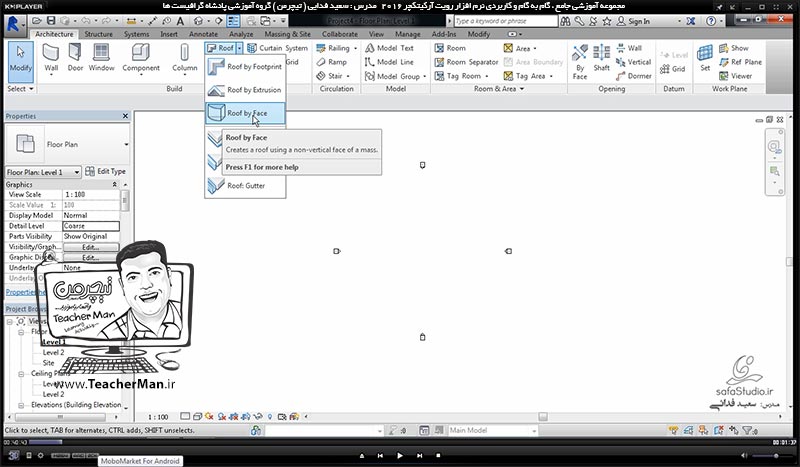Click the Ref Plane tool

740,62
